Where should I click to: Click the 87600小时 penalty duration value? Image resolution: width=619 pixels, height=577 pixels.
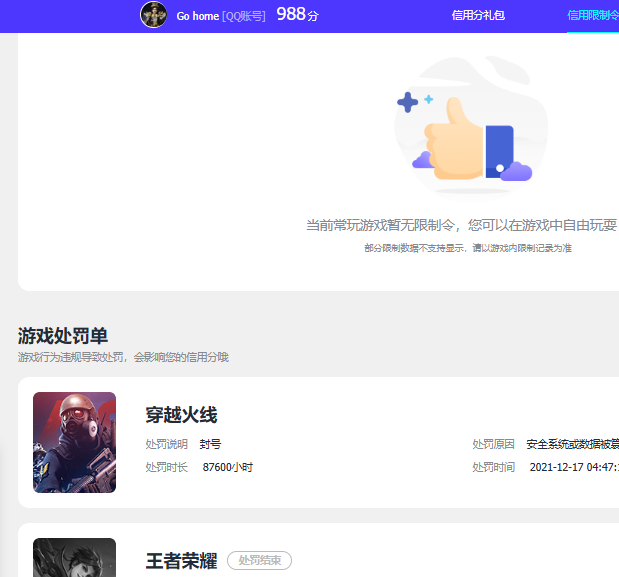[x=228, y=467]
